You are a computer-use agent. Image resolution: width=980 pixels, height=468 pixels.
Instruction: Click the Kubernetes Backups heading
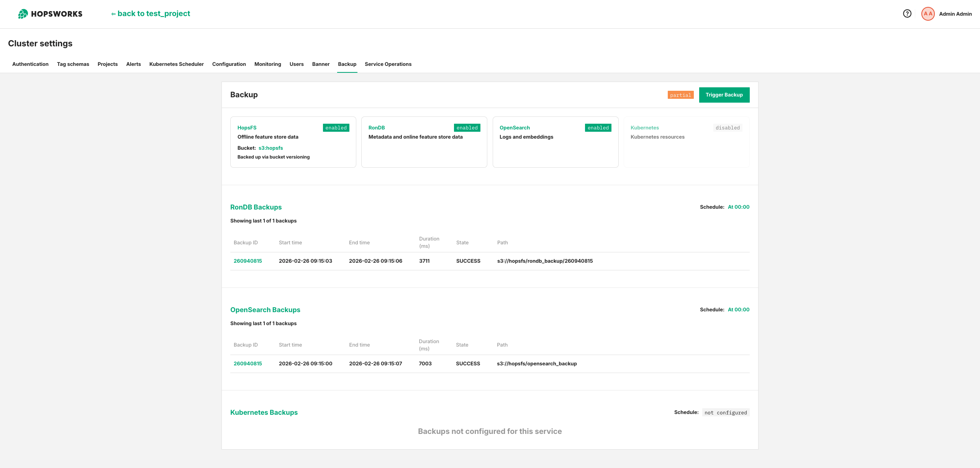point(264,412)
